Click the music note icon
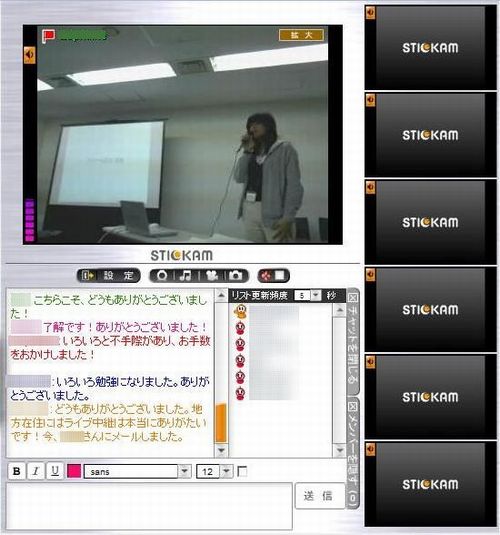The height and width of the screenshot is (535, 500). [x=186, y=275]
